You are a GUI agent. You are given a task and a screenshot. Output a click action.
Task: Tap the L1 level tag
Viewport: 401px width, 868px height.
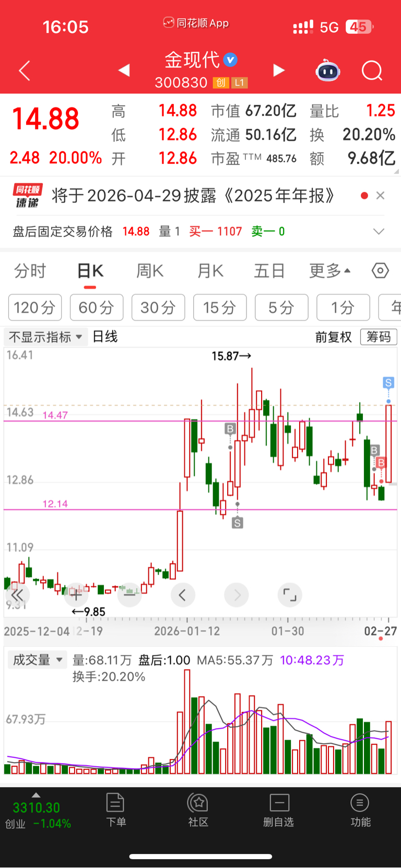[239, 82]
